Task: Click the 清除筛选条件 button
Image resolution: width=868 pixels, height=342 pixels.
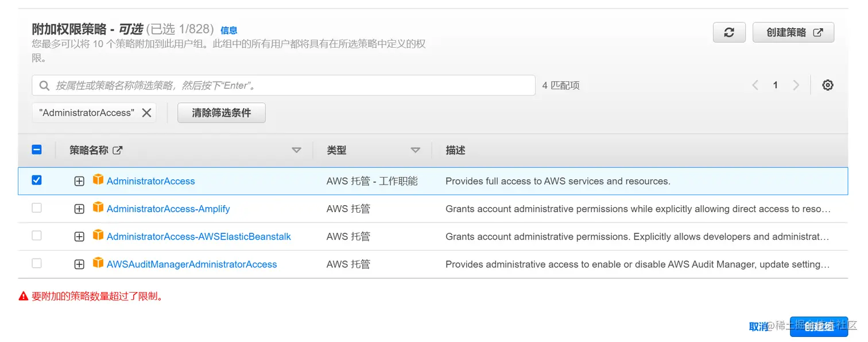Action: tap(222, 113)
